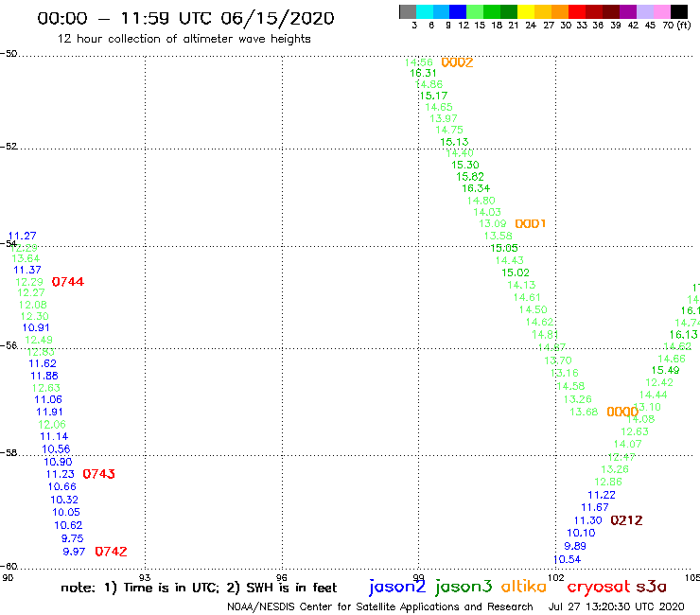700x615 pixels.
Task: Click the black legend color swatch
Action: point(679,11)
